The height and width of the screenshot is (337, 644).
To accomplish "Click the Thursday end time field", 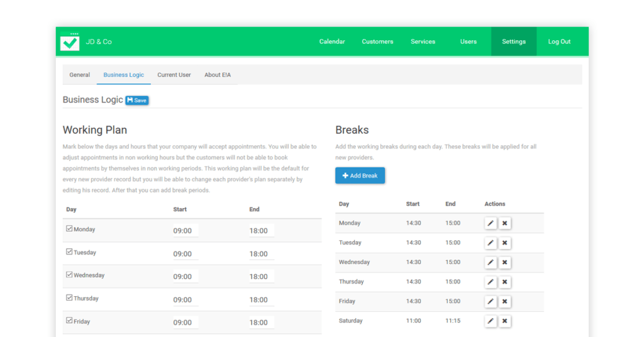I will (261, 300).
